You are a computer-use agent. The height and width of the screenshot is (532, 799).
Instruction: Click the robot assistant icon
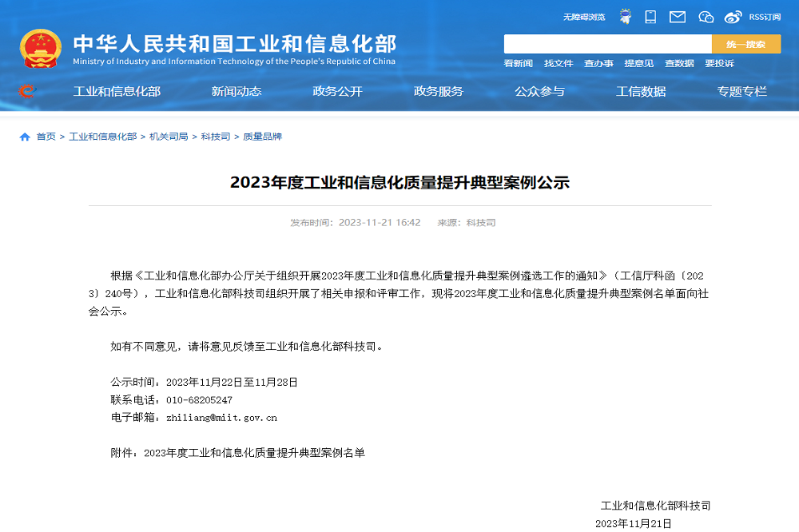[x=626, y=17]
